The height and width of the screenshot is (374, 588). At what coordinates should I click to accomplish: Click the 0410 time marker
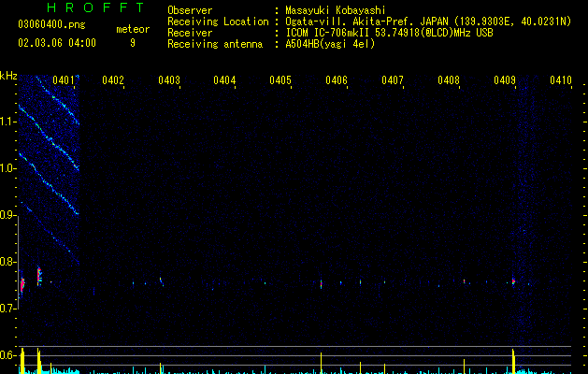561,80
